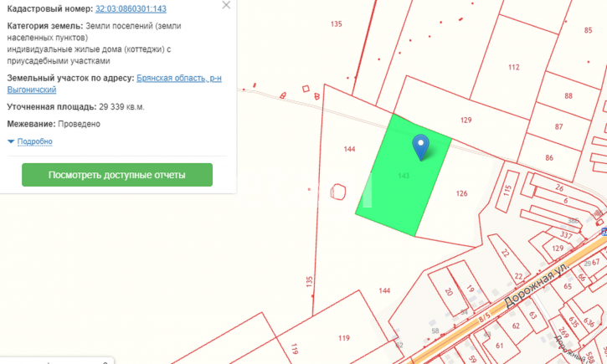Select narrow parcel 115 on map
This screenshot has height=364, width=607.
coord(507,191)
